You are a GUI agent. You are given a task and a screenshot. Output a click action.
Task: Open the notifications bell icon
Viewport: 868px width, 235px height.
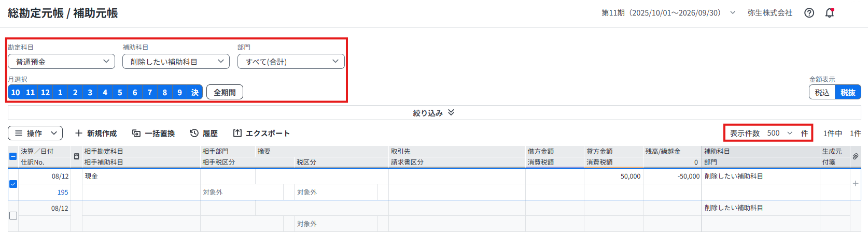coord(830,13)
